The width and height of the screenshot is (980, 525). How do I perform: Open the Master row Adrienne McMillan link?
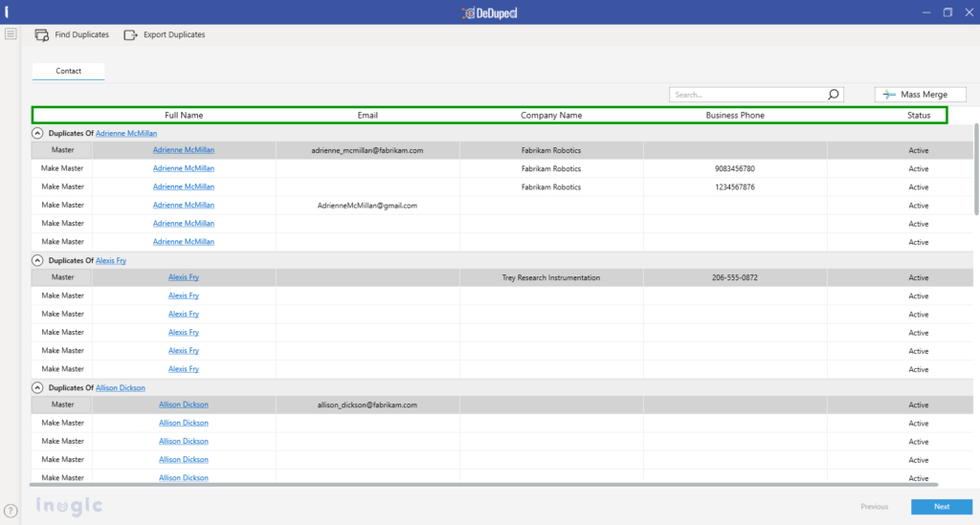tap(183, 150)
